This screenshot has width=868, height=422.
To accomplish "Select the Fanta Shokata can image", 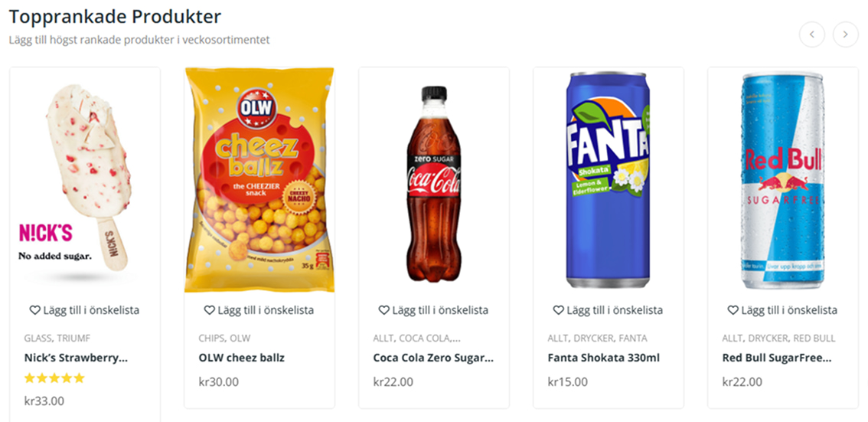I will pos(608,180).
